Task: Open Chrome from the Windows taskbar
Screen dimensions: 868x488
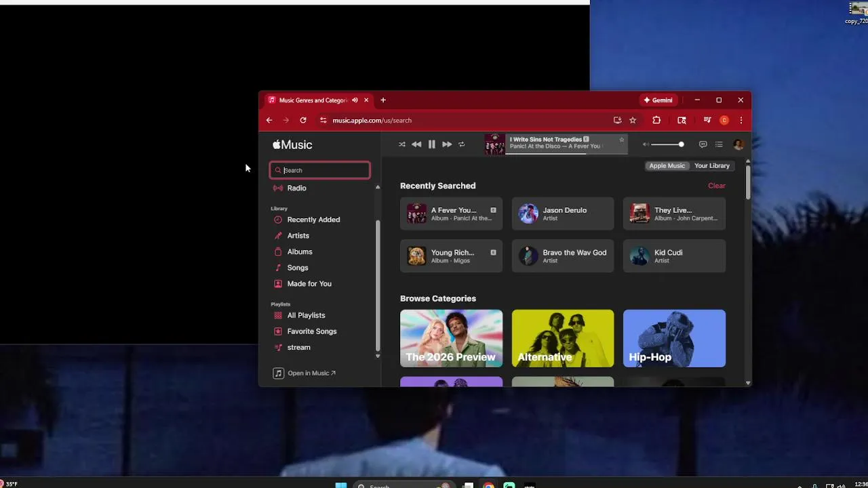Action: coord(488,485)
